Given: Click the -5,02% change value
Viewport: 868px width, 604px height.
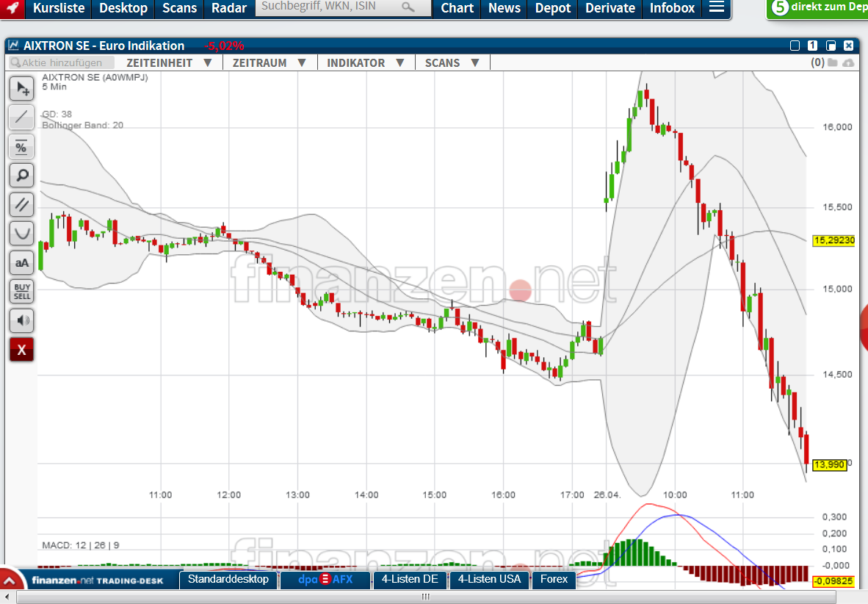Looking at the screenshot, I should click(224, 46).
